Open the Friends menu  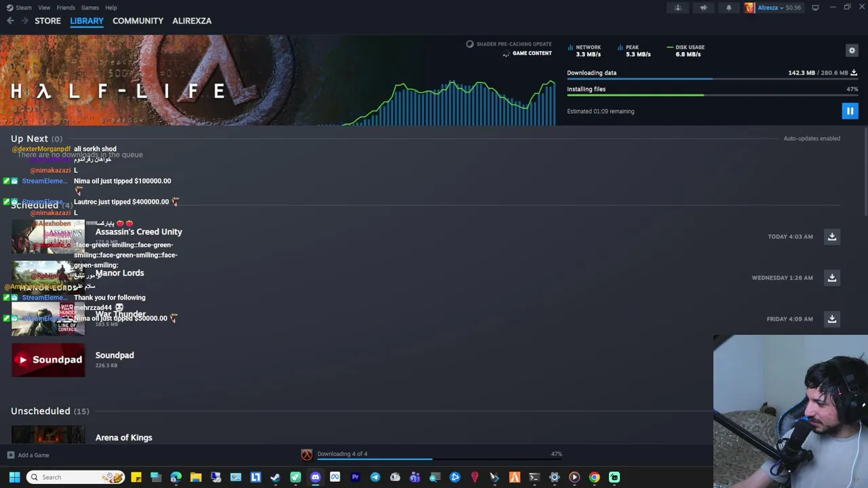(66, 7)
